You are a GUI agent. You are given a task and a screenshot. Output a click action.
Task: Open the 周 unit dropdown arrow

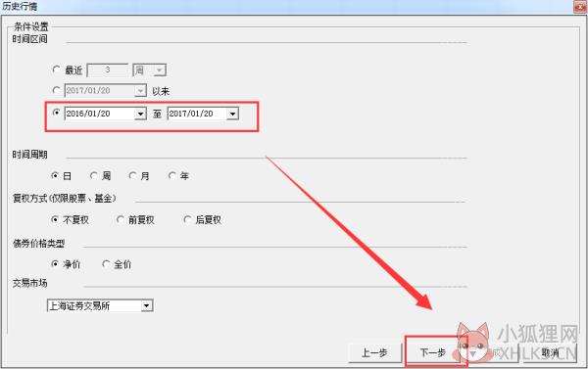click(x=160, y=70)
